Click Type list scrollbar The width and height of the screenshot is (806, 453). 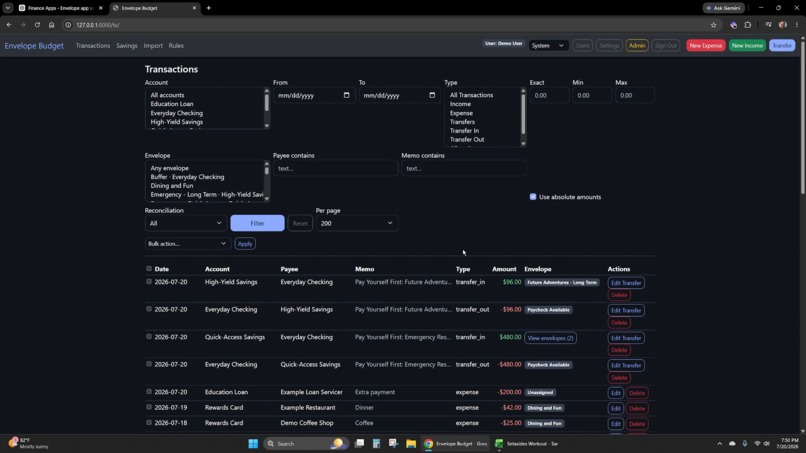click(x=523, y=114)
